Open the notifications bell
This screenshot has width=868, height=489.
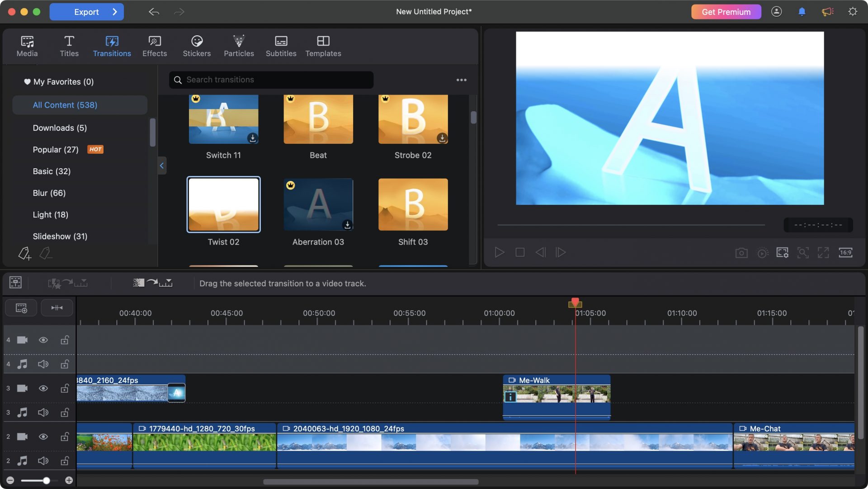tap(802, 12)
